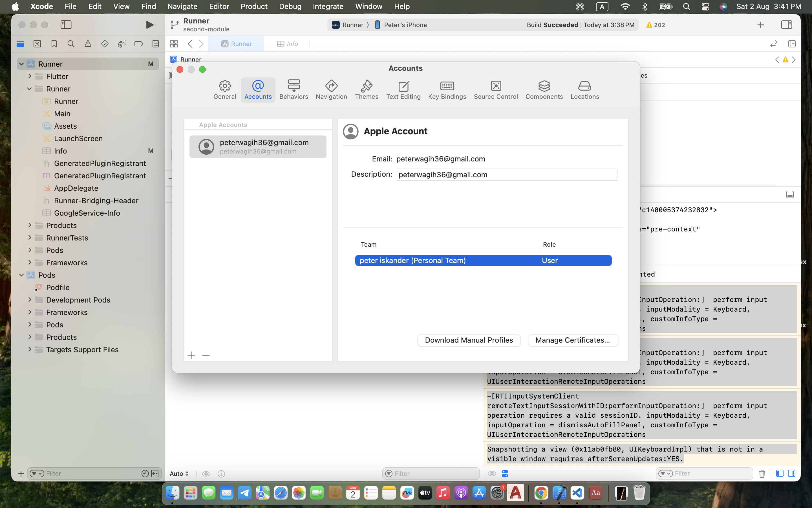Open the Components settings pane
812x508 pixels.
coord(544,90)
